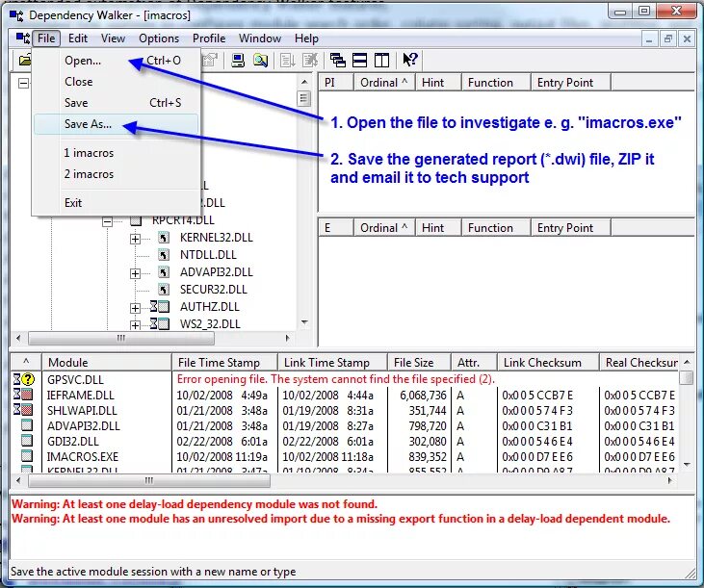Open the Options menu
The image size is (704, 588).
159,38
